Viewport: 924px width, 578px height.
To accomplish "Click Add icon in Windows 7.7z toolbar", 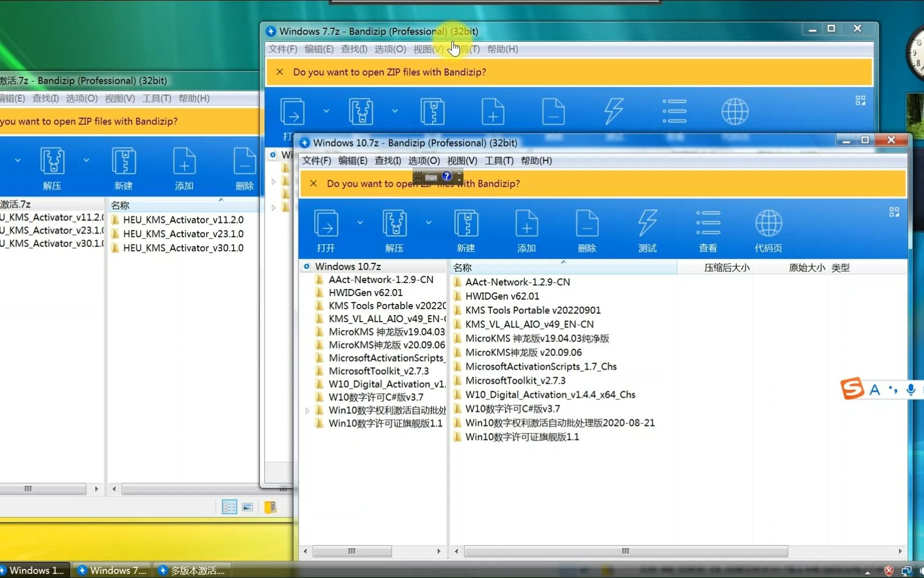I will point(493,112).
